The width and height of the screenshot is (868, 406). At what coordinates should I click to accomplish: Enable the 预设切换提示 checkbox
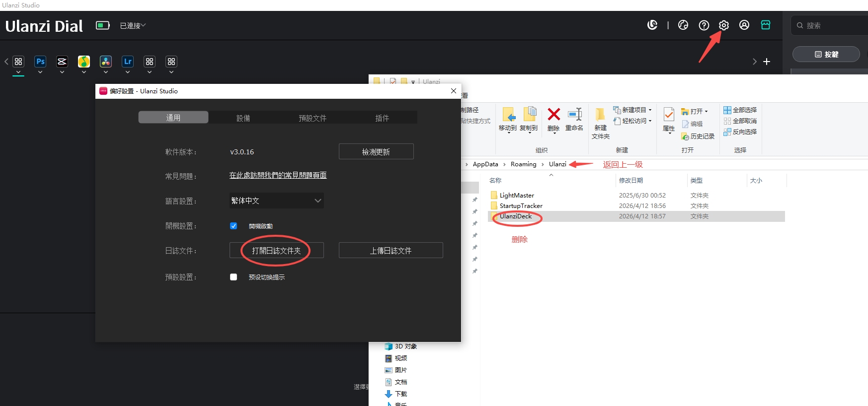pos(234,277)
